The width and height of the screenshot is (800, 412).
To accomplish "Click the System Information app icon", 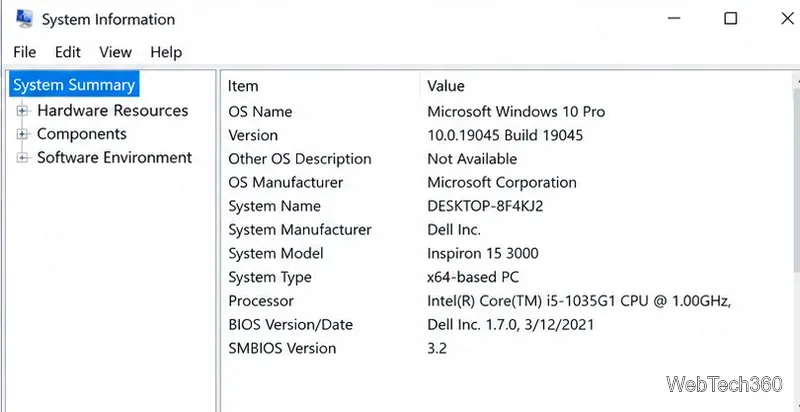I will (x=24, y=19).
